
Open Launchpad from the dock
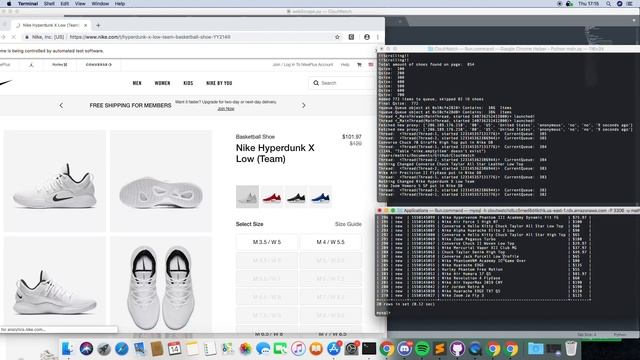click(104, 349)
